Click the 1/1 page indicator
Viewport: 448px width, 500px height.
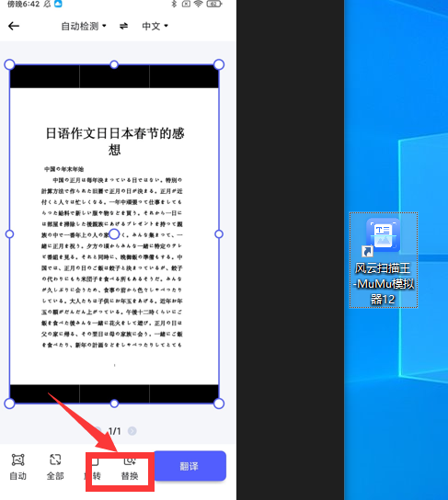[115, 431]
